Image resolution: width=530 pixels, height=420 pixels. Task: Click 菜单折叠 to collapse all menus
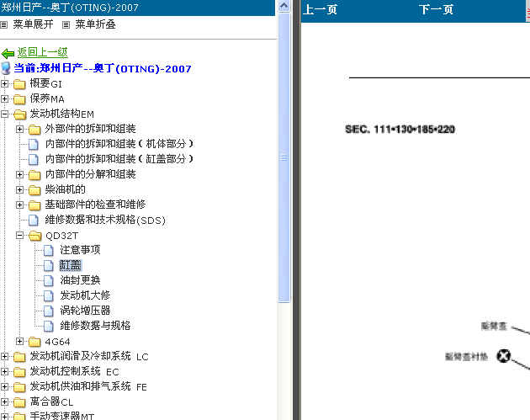pyautogui.click(x=95, y=24)
